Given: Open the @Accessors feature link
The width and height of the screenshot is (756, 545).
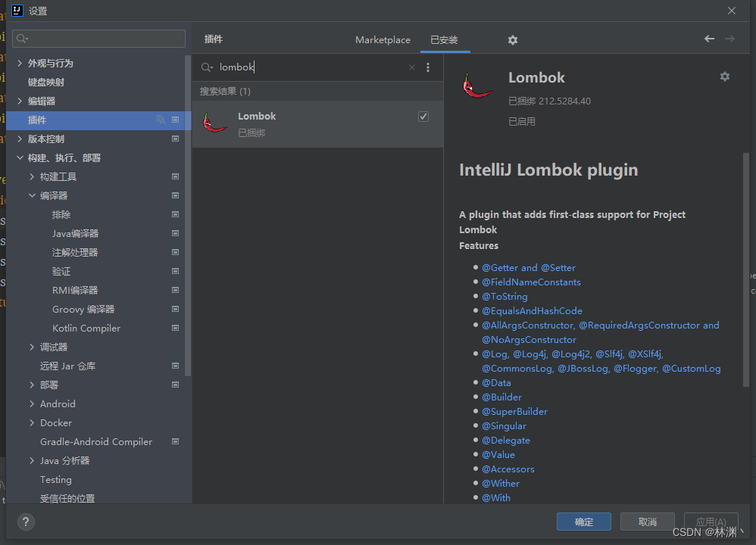Looking at the screenshot, I should (x=508, y=469).
